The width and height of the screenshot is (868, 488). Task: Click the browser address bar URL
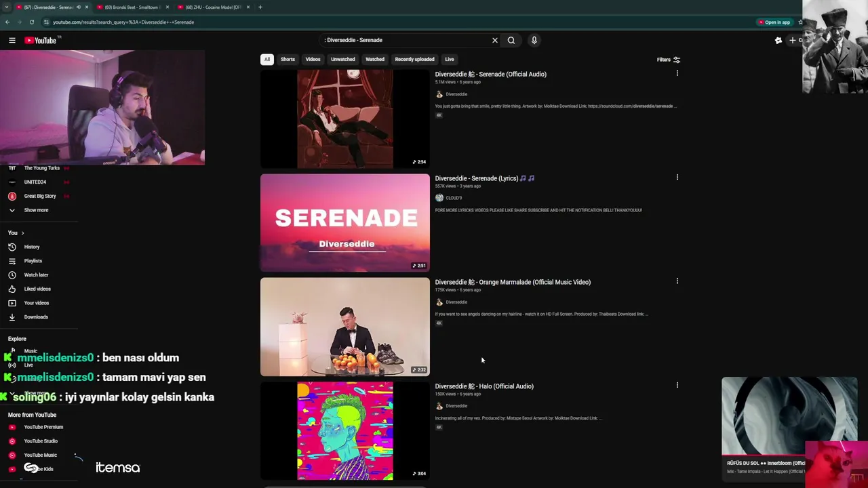pos(123,22)
